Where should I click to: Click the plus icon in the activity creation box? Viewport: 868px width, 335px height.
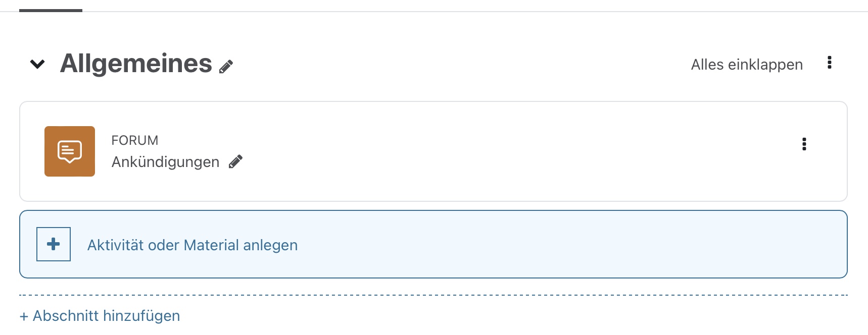(x=53, y=244)
